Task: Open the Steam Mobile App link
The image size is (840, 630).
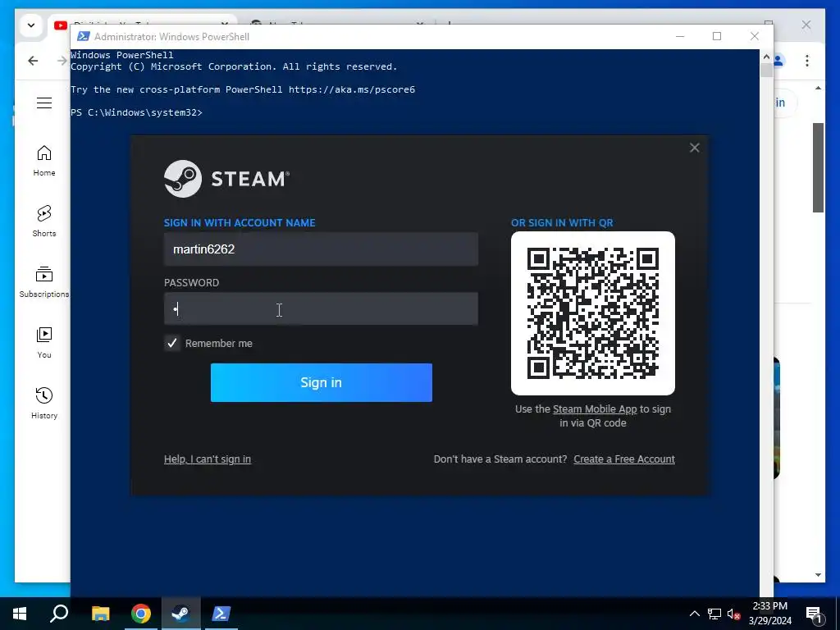Action: click(x=595, y=409)
